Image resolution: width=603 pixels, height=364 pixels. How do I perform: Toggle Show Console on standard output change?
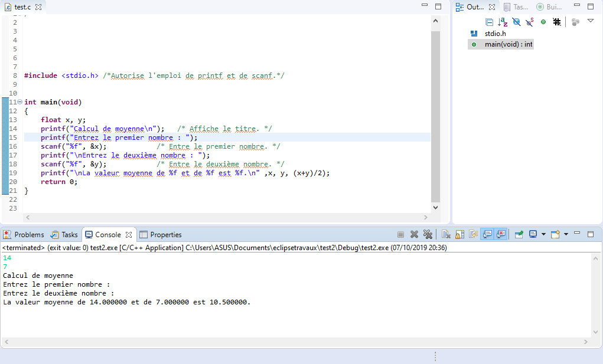point(487,234)
